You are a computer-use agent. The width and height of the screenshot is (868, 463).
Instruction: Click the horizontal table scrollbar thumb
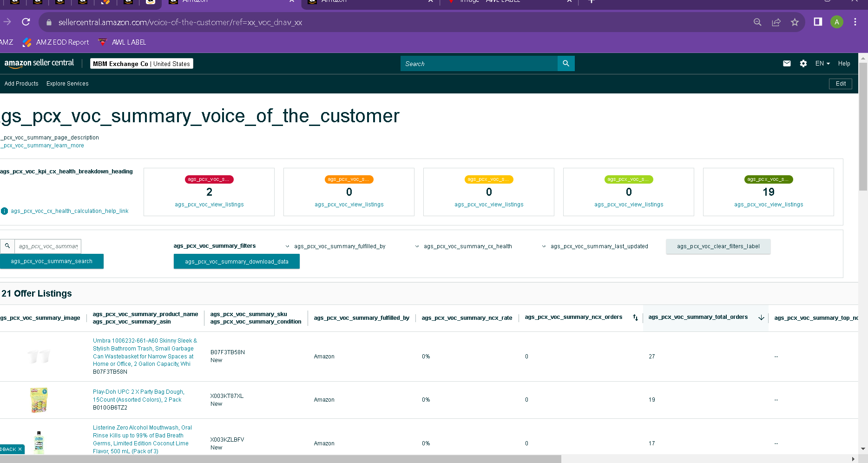coord(281,459)
